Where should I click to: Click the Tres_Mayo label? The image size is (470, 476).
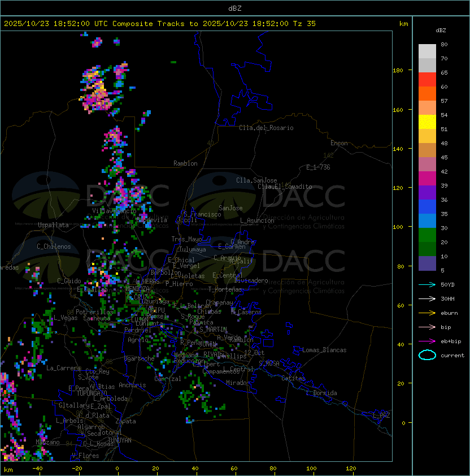186,239
